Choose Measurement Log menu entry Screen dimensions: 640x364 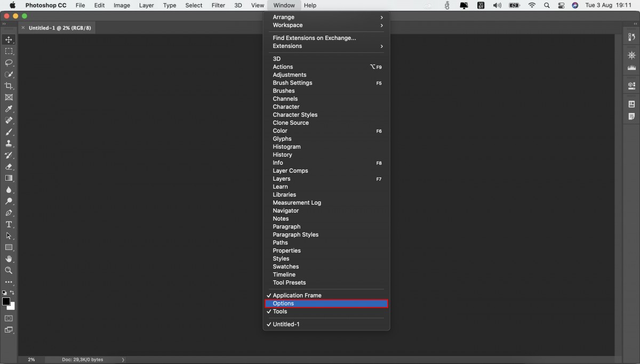tap(326, 203)
